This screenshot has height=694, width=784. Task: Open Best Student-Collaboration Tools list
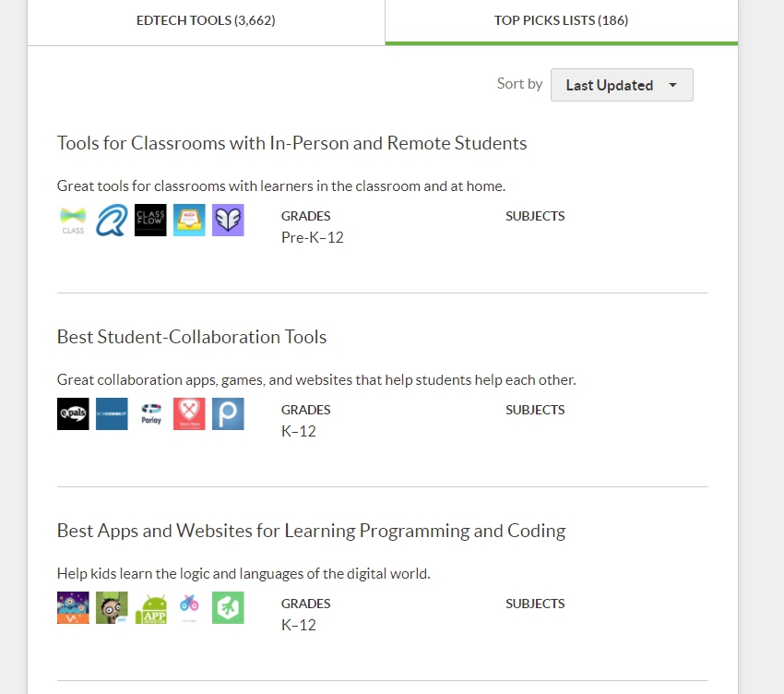[192, 337]
